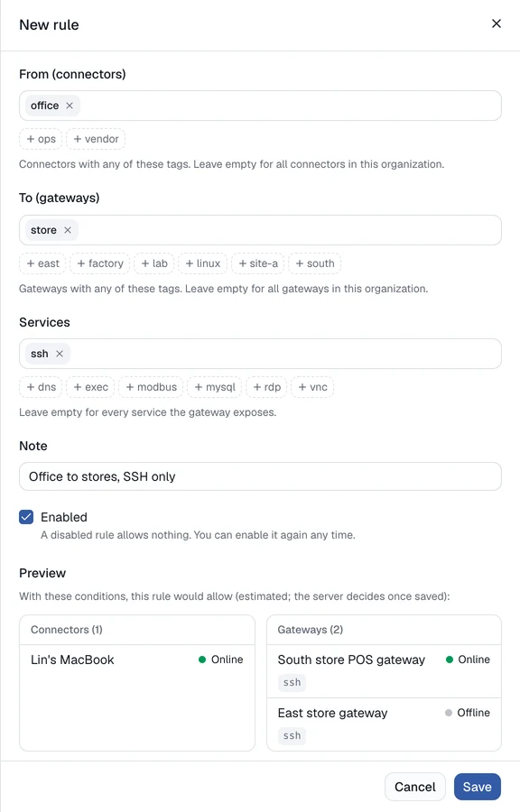Viewport: 520px width, 812px height.
Task: Add the vnc service suggestion
Action: 312,387
